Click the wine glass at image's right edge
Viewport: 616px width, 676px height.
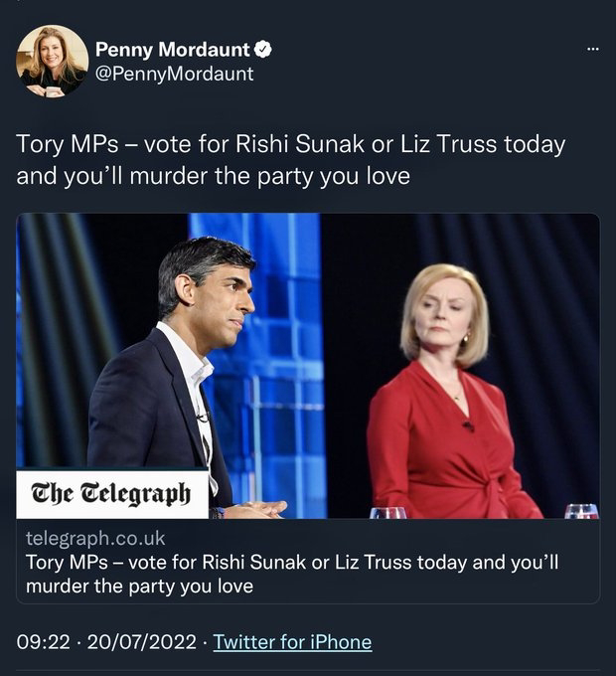[x=582, y=511]
